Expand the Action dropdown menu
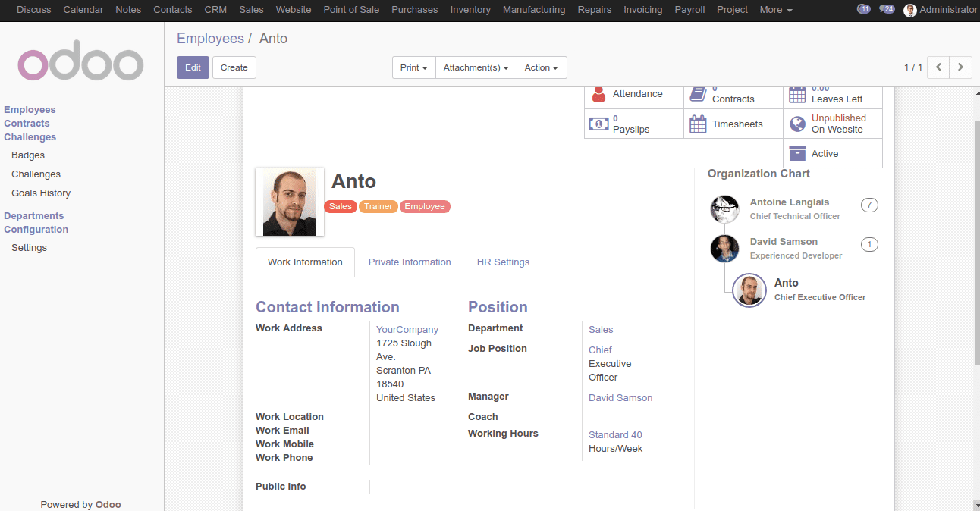The image size is (980, 511). coord(542,67)
